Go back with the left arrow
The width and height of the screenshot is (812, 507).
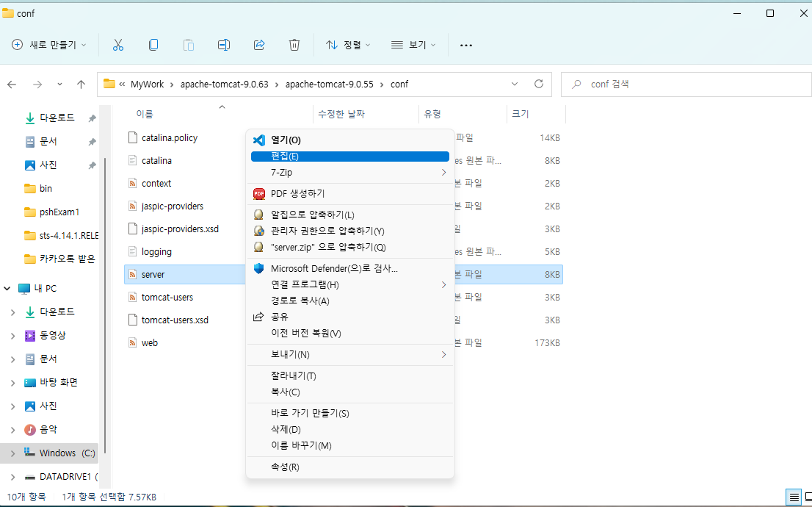[x=12, y=84]
